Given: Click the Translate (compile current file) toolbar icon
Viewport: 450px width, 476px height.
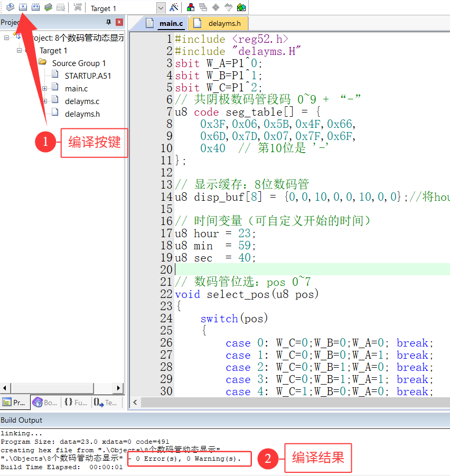Looking at the screenshot, I should (10, 7).
